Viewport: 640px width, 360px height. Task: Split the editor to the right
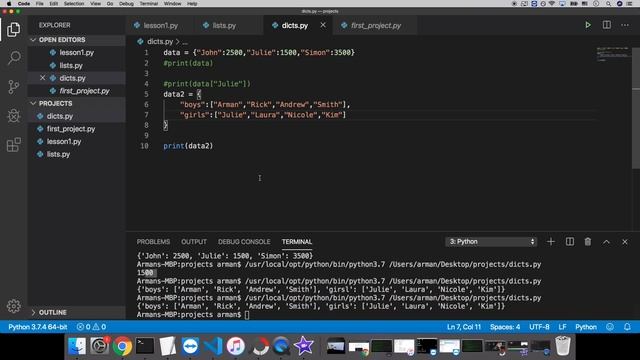click(607, 25)
